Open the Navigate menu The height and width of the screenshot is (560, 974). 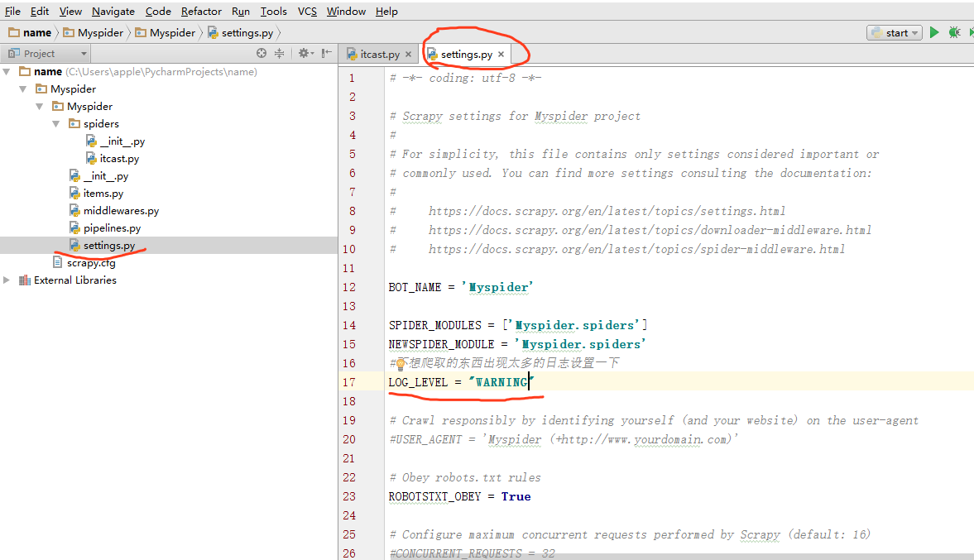[x=113, y=12]
